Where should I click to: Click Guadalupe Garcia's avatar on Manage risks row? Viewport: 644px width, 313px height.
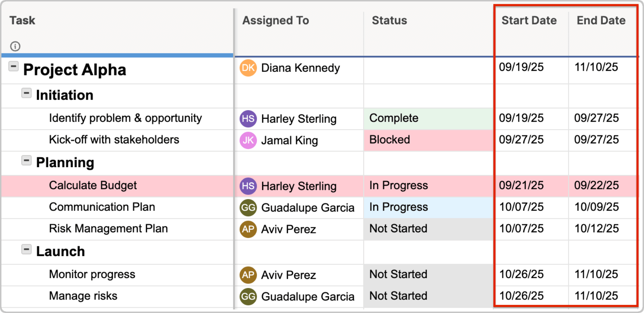248,296
